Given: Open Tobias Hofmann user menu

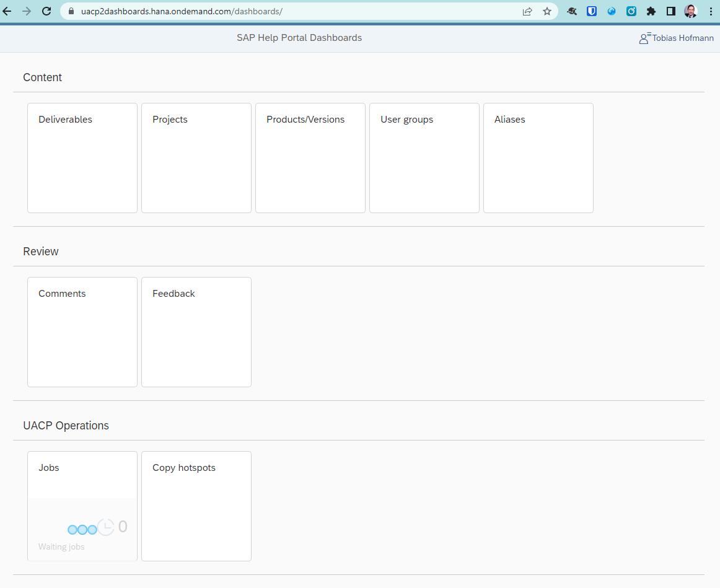Looking at the screenshot, I should click(677, 38).
